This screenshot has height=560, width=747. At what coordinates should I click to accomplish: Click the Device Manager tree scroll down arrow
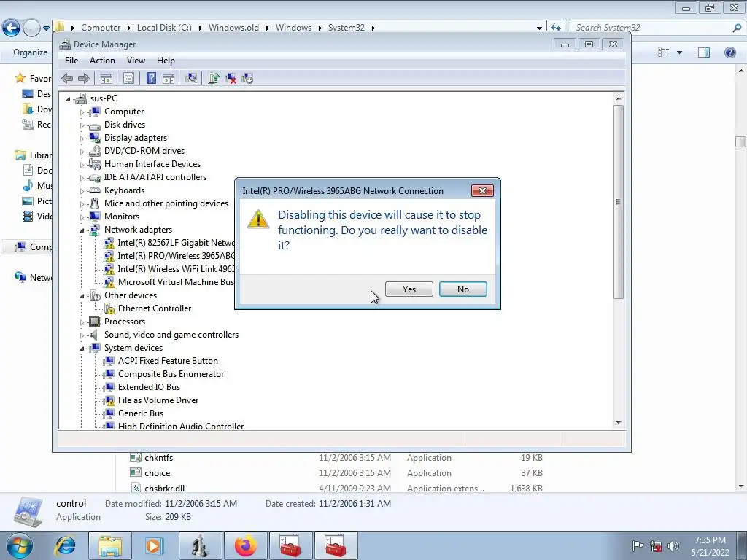coord(619,422)
